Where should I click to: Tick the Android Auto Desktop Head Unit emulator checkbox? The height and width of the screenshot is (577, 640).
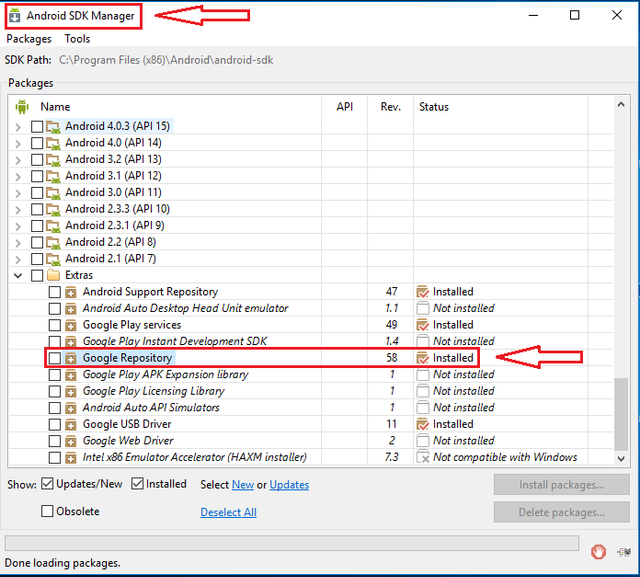pos(54,308)
